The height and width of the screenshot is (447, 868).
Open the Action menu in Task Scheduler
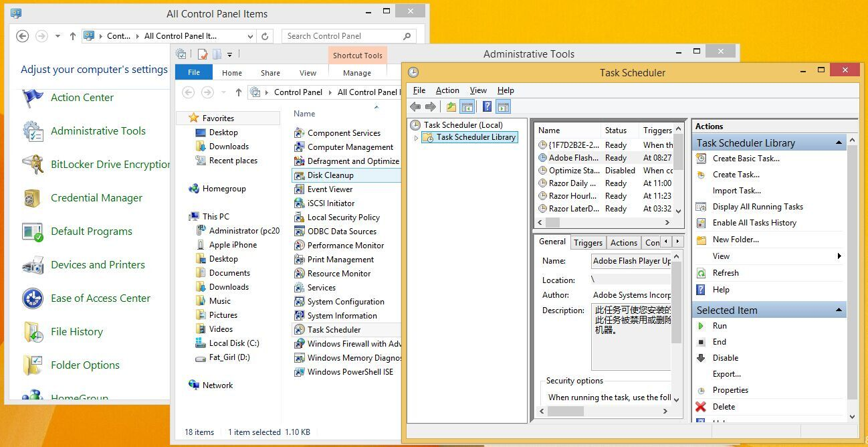coord(447,90)
